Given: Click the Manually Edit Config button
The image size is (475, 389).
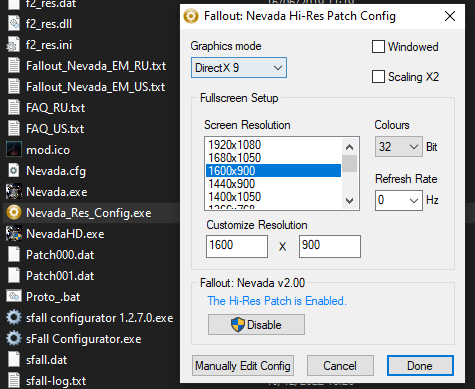Looking at the screenshot, I should [x=243, y=366].
